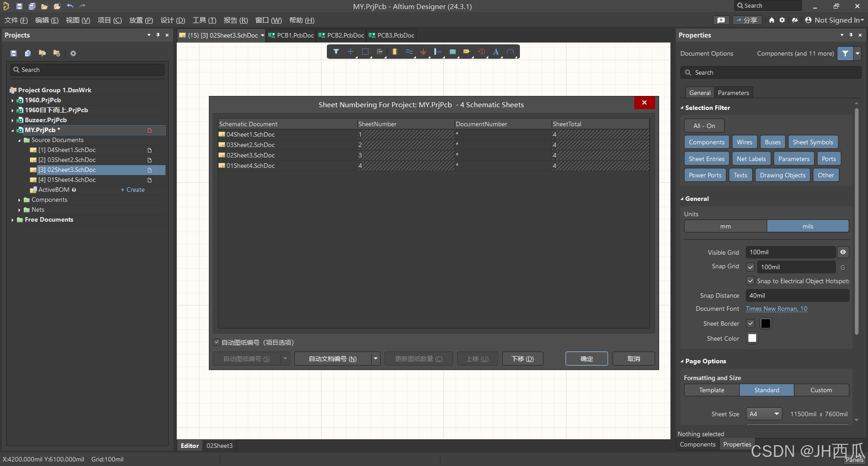Click the 确定 button
This screenshot has height=466, width=868.
pos(587,359)
